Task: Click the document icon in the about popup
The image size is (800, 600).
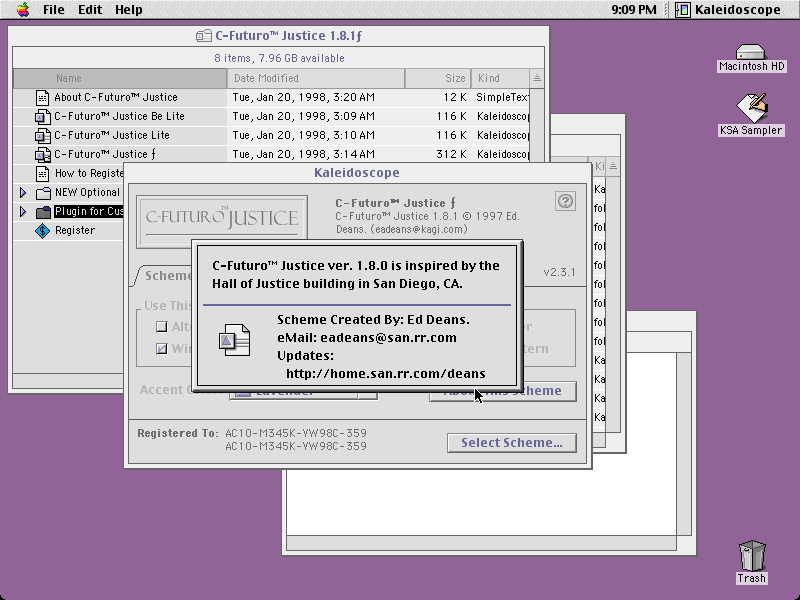Action: click(234, 339)
